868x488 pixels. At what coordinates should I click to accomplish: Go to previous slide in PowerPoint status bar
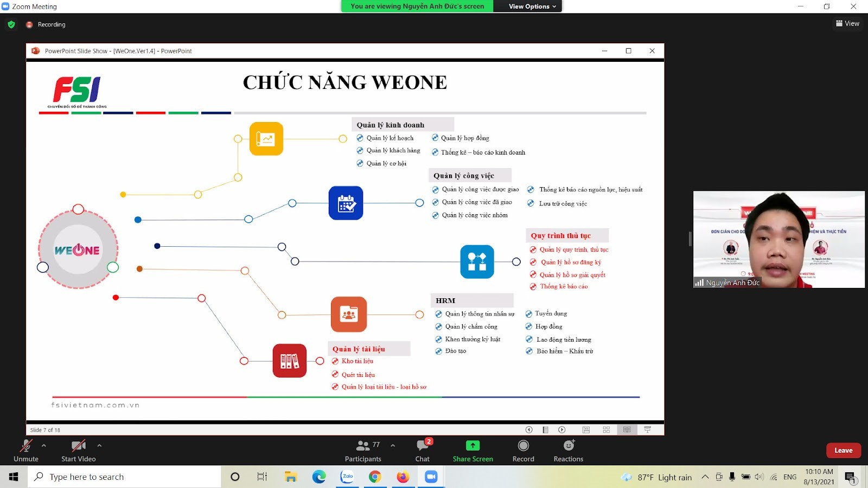coord(529,429)
